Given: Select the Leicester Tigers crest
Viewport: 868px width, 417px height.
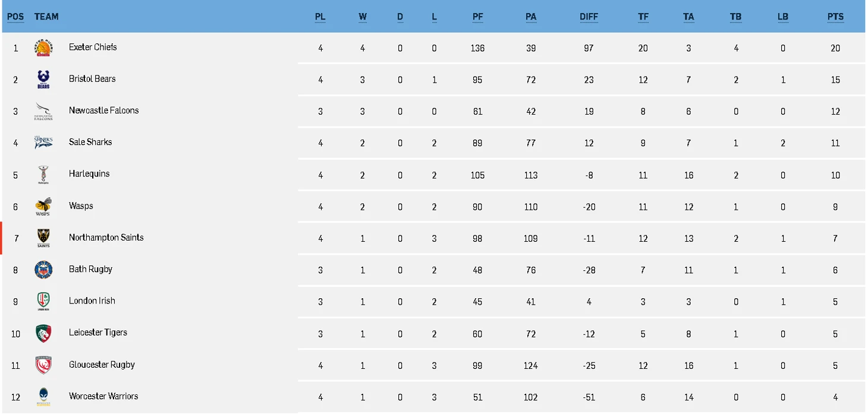Looking at the screenshot, I should [43, 333].
